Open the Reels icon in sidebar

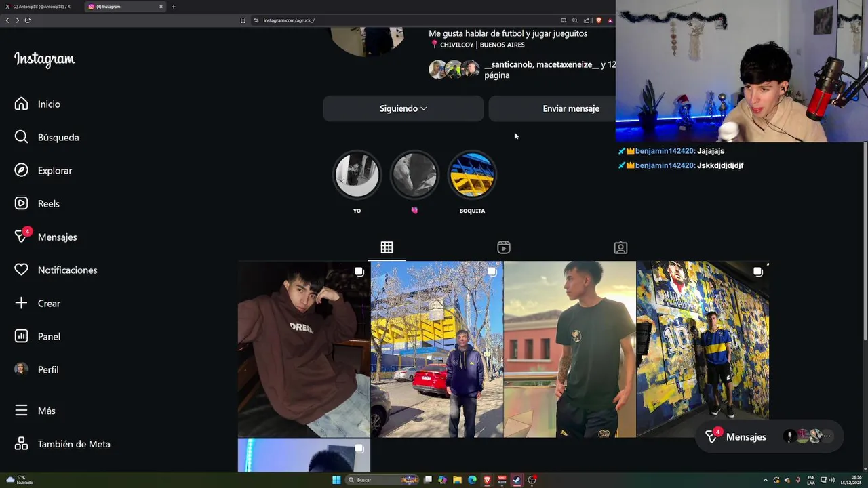22,203
